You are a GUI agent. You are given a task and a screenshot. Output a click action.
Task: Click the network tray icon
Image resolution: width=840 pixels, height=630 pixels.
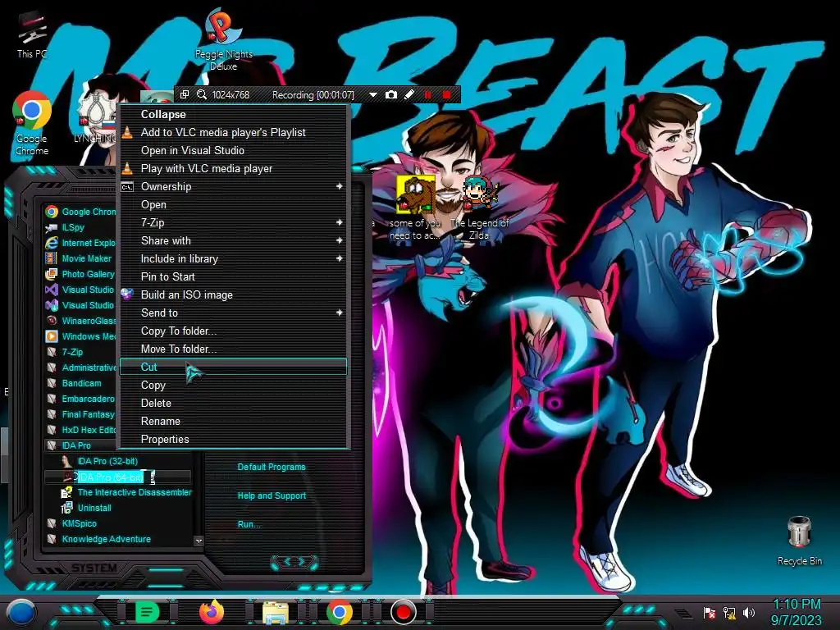click(729, 612)
